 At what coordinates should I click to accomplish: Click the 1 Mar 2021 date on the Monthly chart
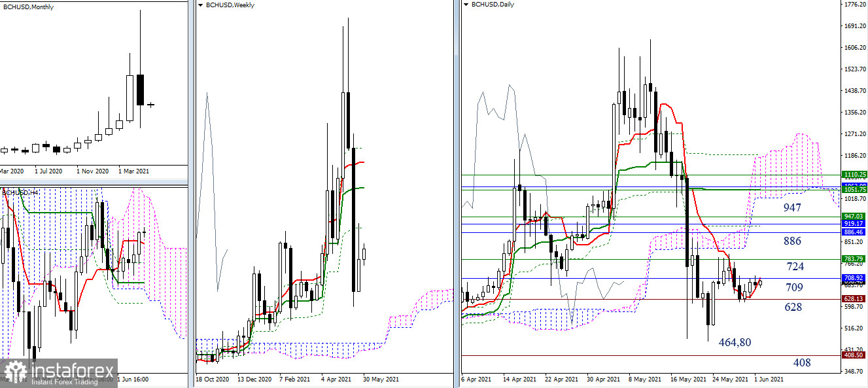[133, 171]
